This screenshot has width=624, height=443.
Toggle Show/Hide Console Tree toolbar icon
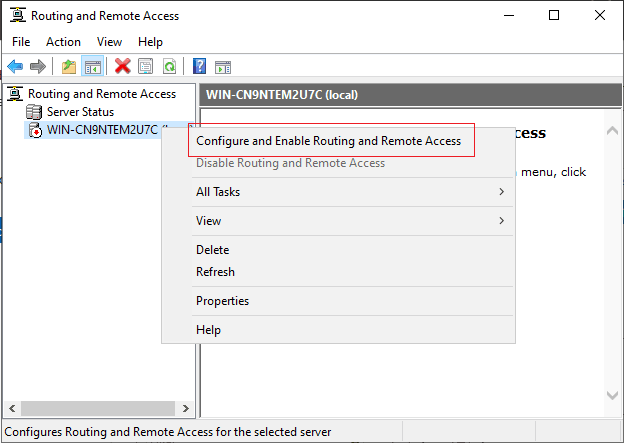(x=91, y=66)
